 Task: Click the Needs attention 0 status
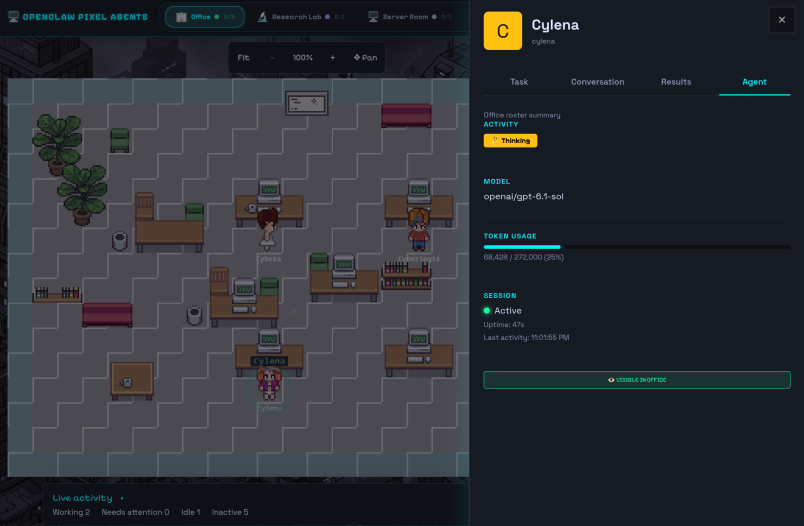[135, 512]
